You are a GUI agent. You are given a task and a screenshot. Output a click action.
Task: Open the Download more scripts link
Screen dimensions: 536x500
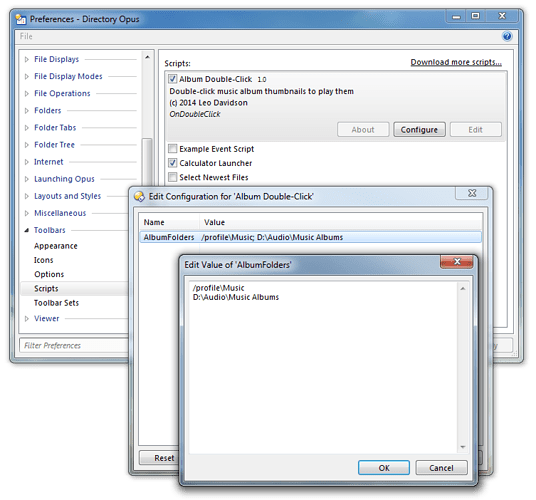point(456,62)
